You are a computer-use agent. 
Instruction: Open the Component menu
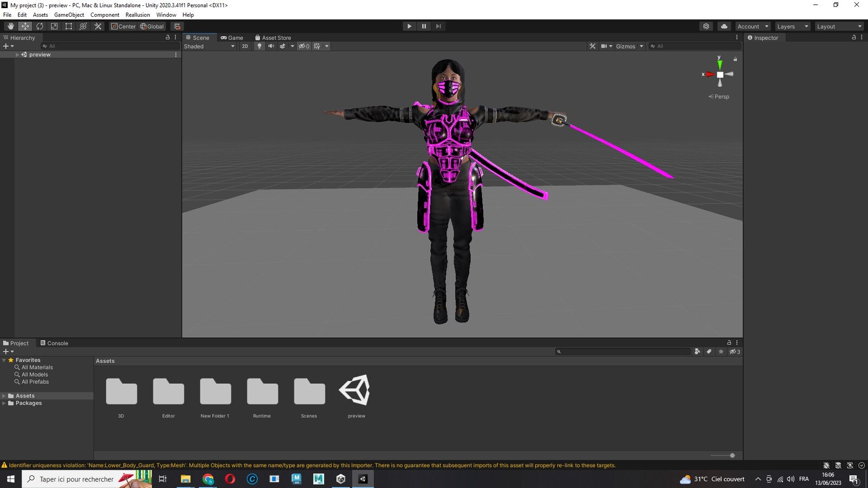click(x=105, y=15)
